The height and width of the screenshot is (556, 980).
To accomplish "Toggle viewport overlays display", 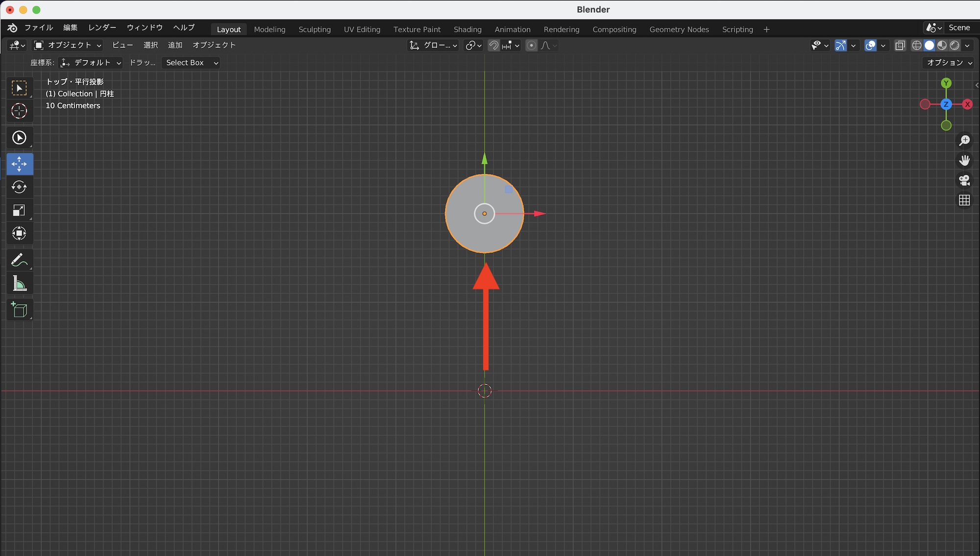I will point(871,46).
